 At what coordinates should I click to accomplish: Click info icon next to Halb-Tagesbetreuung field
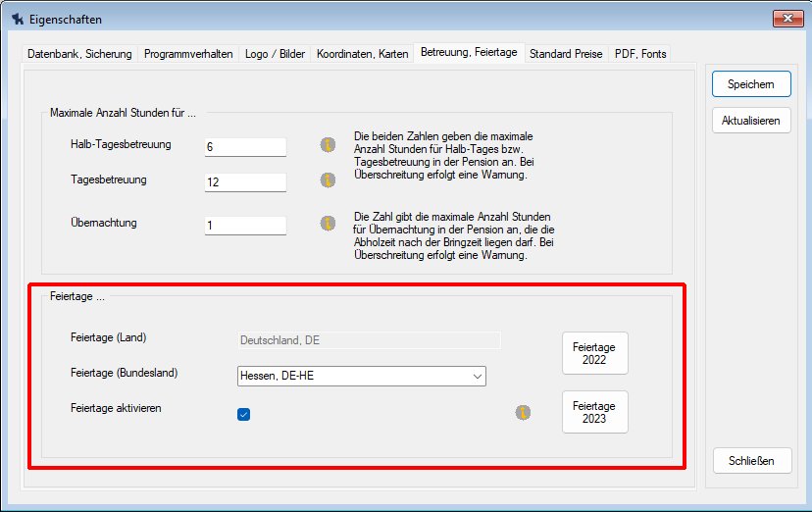click(328, 145)
